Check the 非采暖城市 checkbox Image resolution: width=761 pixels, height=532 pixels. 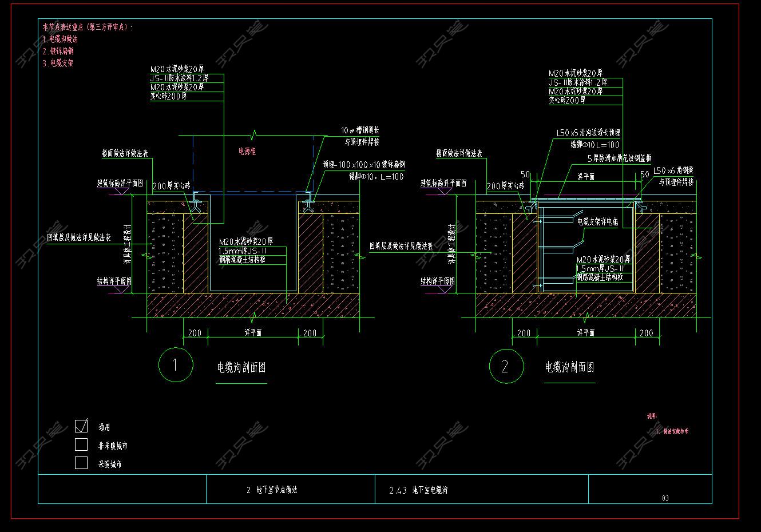pyautogui.click(x=82, y=444)
